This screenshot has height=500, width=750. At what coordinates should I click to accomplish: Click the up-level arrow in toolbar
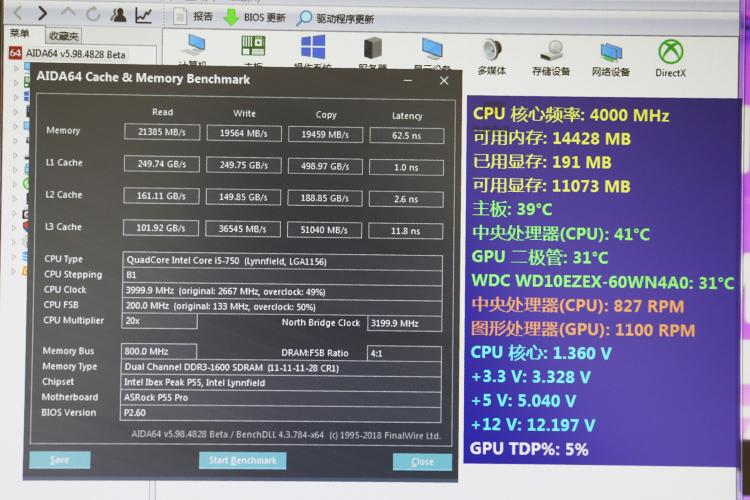[68, 13]
